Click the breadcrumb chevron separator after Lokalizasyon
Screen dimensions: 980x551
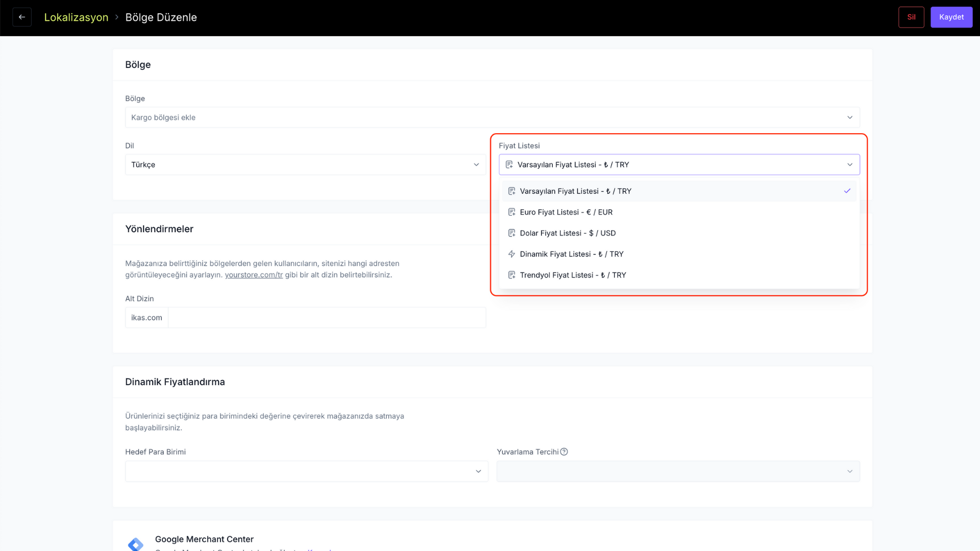click(x=116, y=17)
